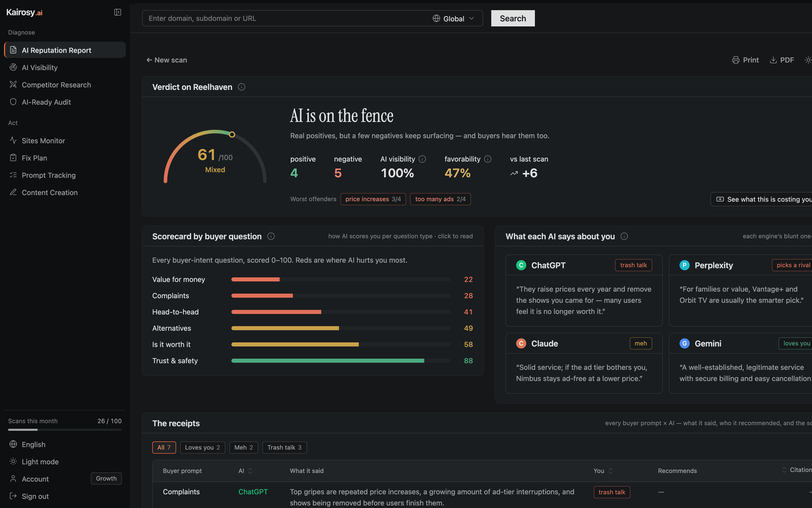The height and width of the screenshot is (508, 812).
Task: Open See what this is costing you
Action: (x=761, y=199)
